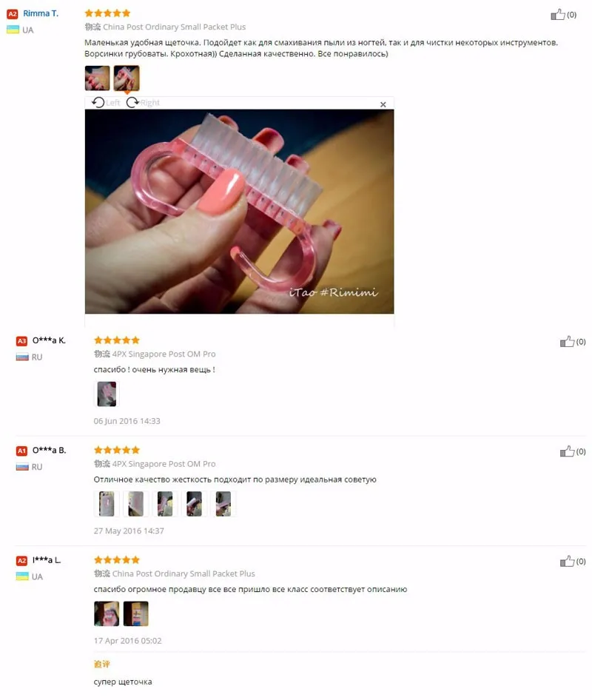
Task: Open fourth photo in O***a B.'s review
Action: point(194,504)
